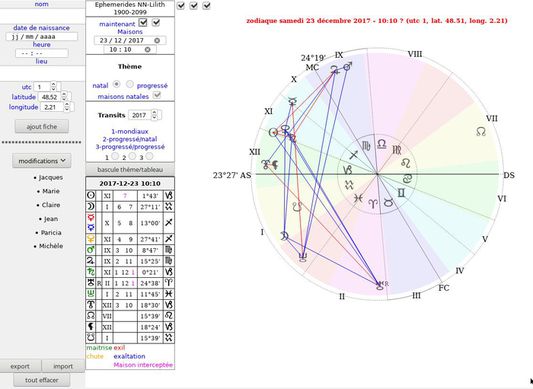Click the tout effacer button

(x=42, y=380)
